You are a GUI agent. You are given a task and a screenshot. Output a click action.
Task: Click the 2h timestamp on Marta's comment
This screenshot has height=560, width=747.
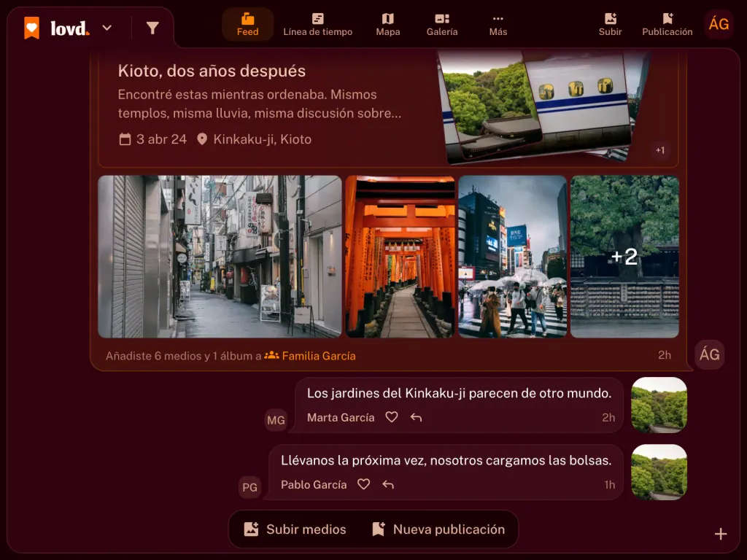[x=608, y=418]
